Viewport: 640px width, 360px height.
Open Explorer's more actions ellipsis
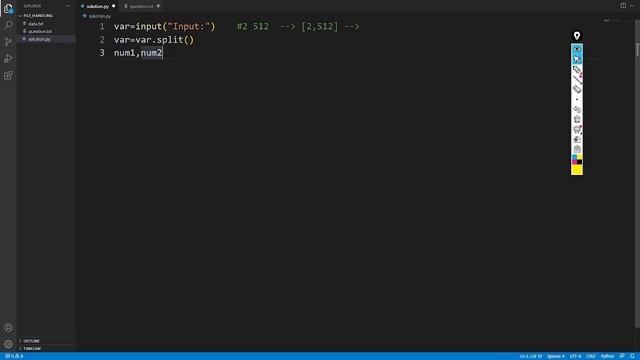[68, 6]
